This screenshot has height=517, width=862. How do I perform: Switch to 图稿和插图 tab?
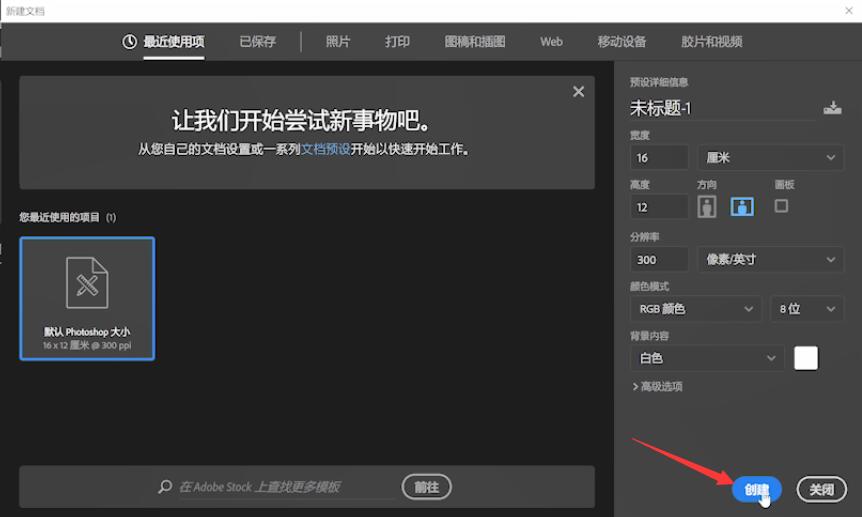tap(475, 41)
